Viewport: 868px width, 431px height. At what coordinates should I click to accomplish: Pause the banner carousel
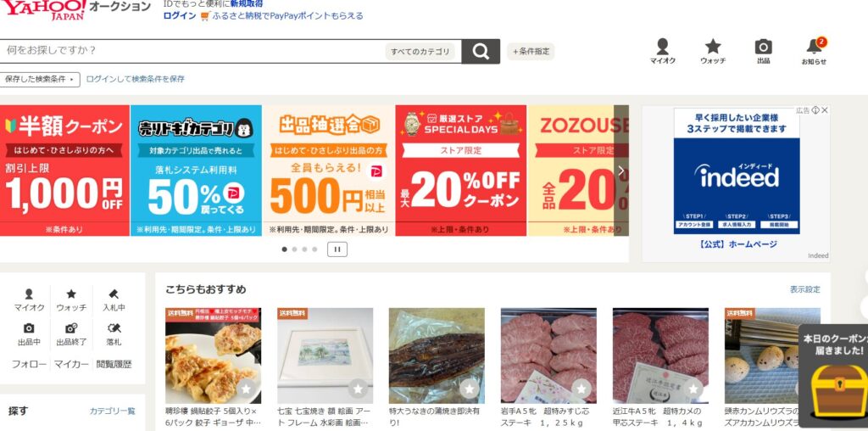[x=337, y=249]
